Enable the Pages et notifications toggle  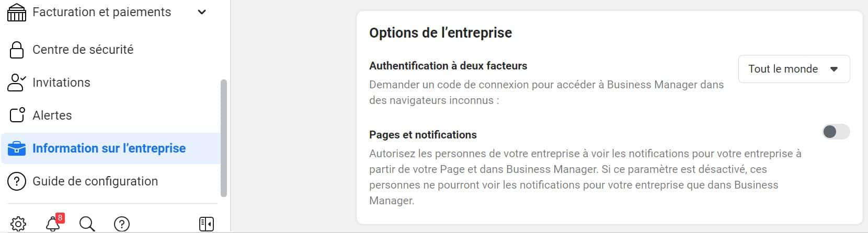[x=836, y=132]
